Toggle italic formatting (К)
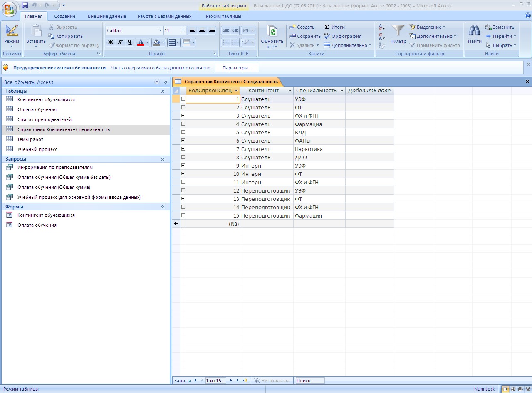The height and width of the screenshot is (393, 532). (120, 42)
